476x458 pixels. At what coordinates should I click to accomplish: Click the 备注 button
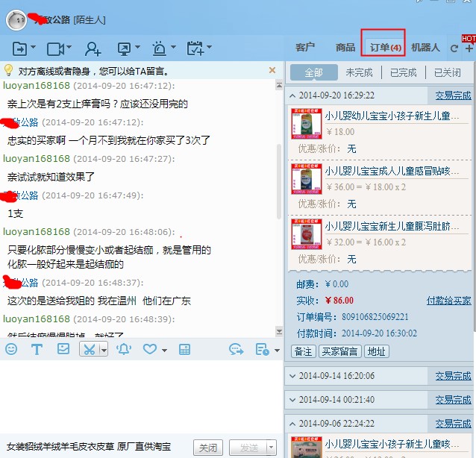(303, 351)
